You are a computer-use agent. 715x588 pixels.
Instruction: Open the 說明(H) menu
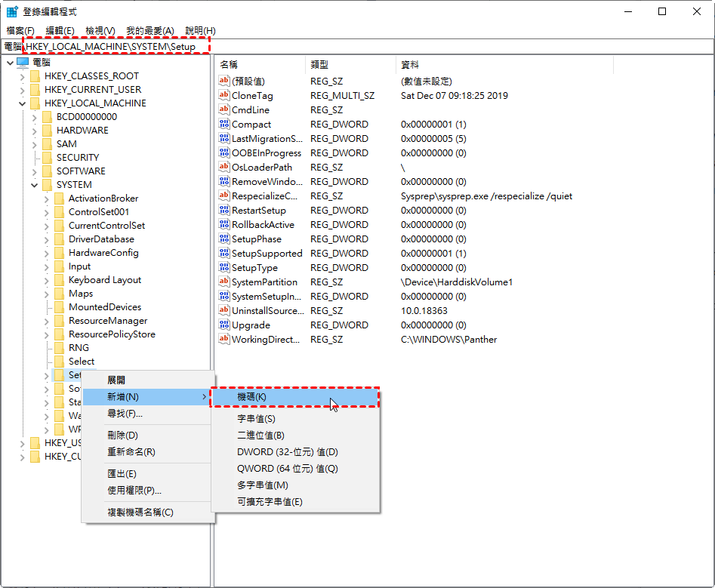tap(200, 30)
